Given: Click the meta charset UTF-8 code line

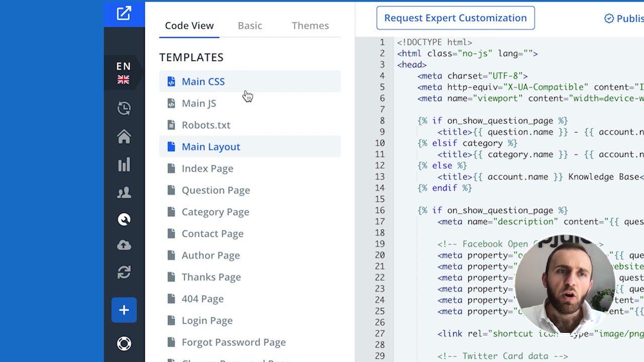Looking at the screenshot, I should [472, 76].
